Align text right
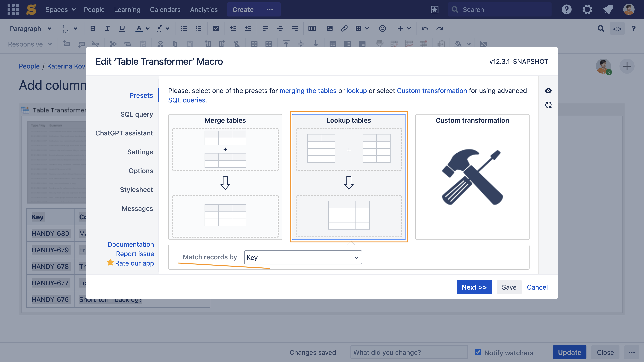This screenshot has width=644, height=362. [x=295, y=28]
